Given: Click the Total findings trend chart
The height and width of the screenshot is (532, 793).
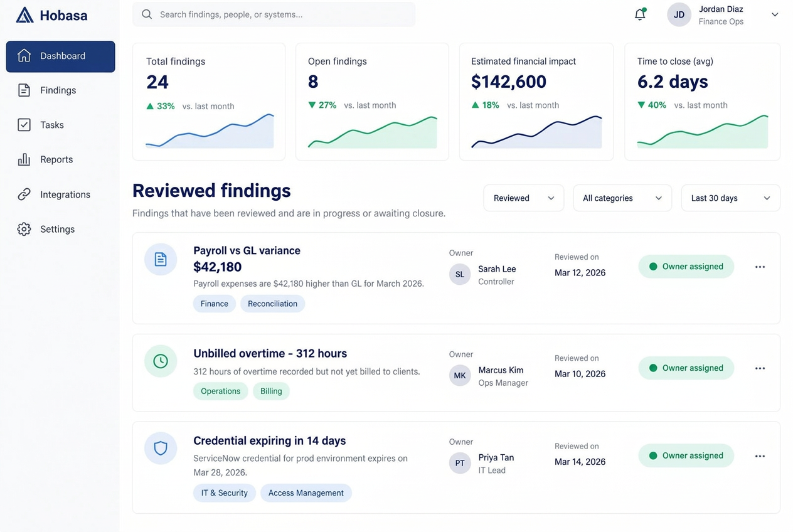Looking at the screenshot, I should pyautogui.click(x=210, y=131).
